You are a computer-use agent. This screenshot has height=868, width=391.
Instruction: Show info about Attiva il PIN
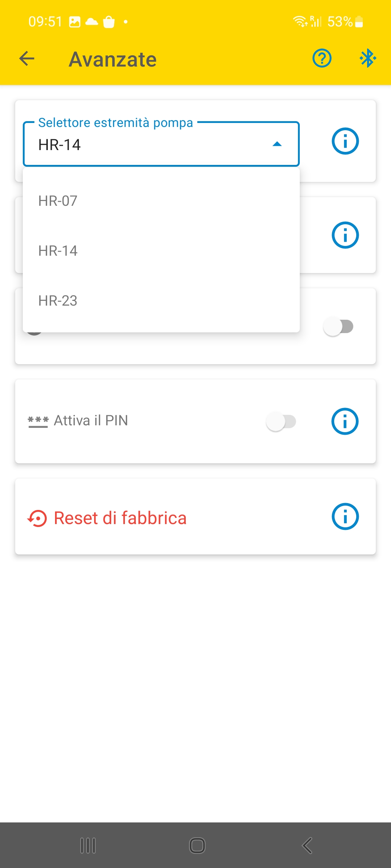click(345, 421)
